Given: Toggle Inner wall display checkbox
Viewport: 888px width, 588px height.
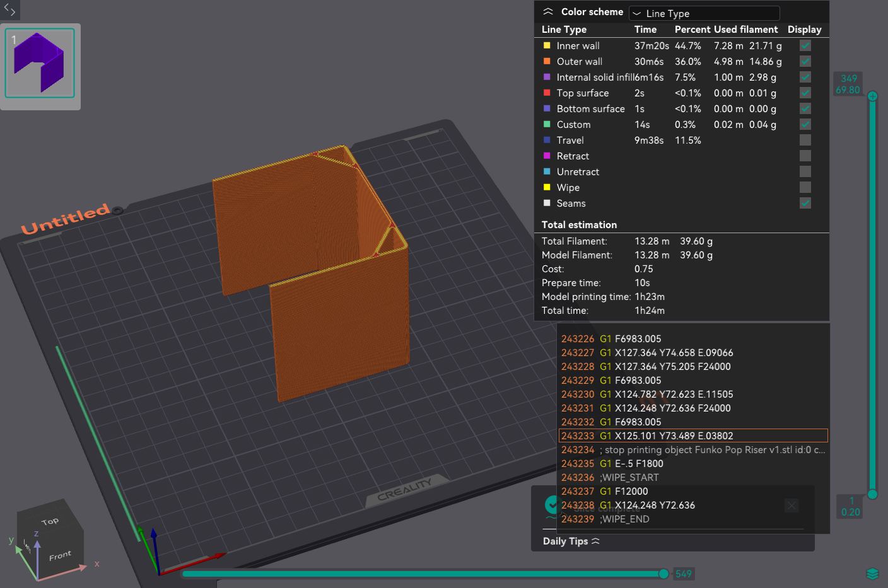Looking at the screenshot, I should pyautogui.click(x=805, y=45).
